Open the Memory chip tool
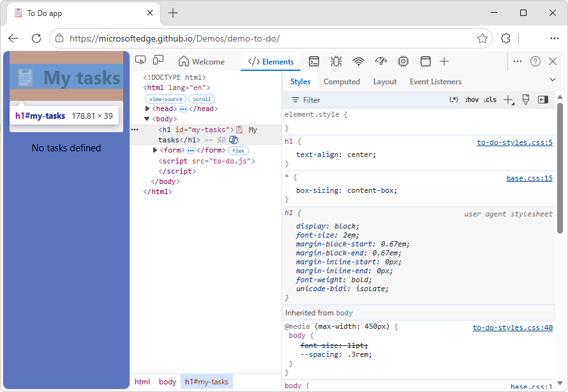The width and height of the screenshot is (568, 392). pos(403,61)
